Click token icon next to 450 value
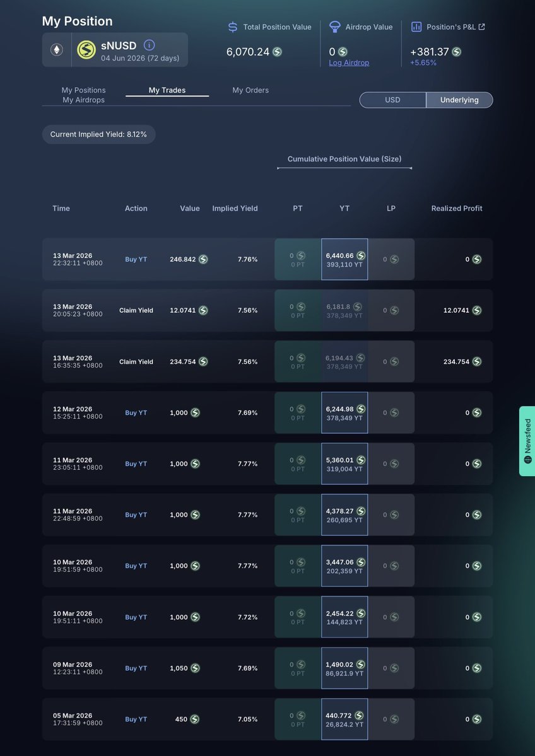 click(x=194, y=719)
